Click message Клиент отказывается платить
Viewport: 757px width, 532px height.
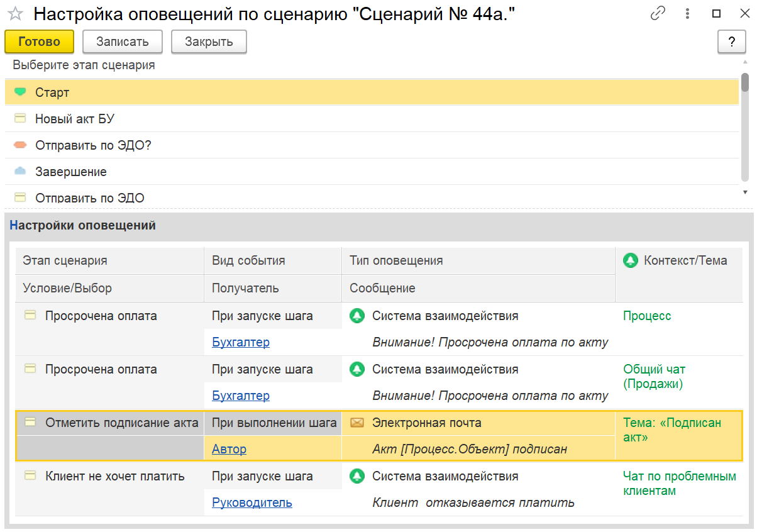473,502
